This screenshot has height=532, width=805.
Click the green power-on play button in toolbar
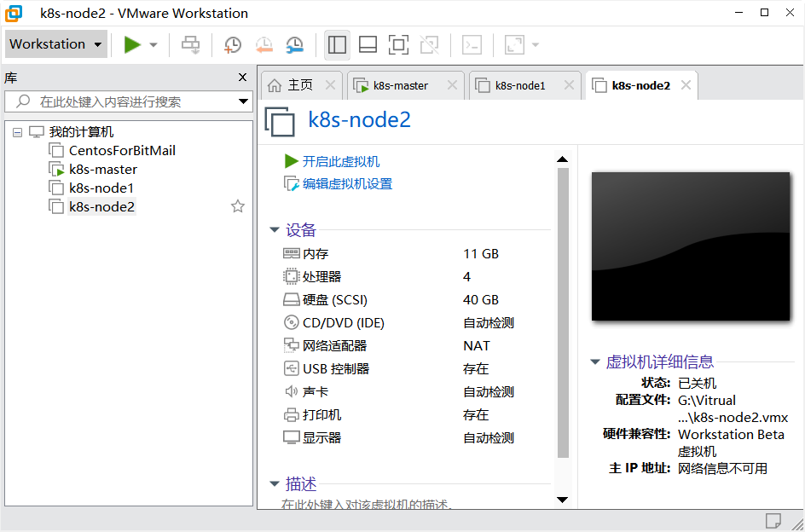[x=132, y=44]
